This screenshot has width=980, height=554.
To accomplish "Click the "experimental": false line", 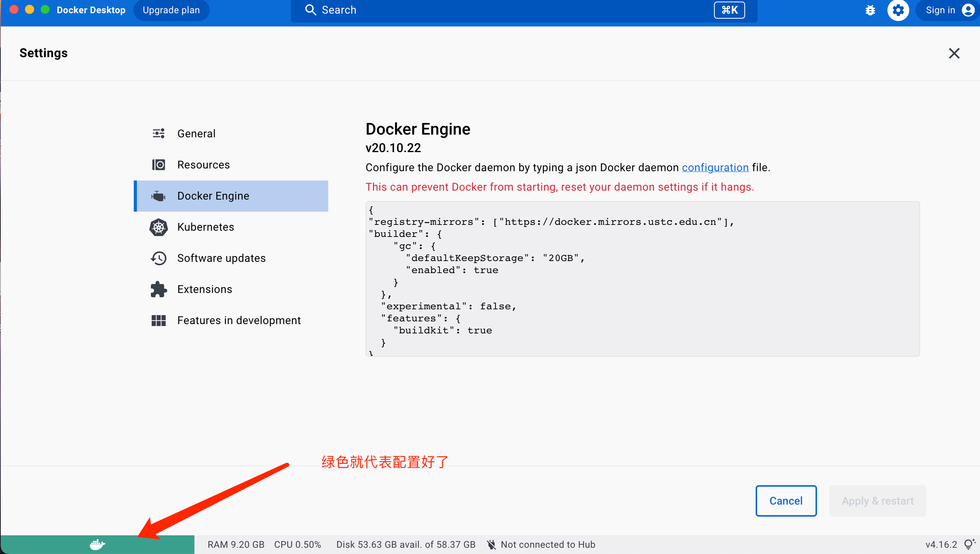I will [x=449, y=306].
